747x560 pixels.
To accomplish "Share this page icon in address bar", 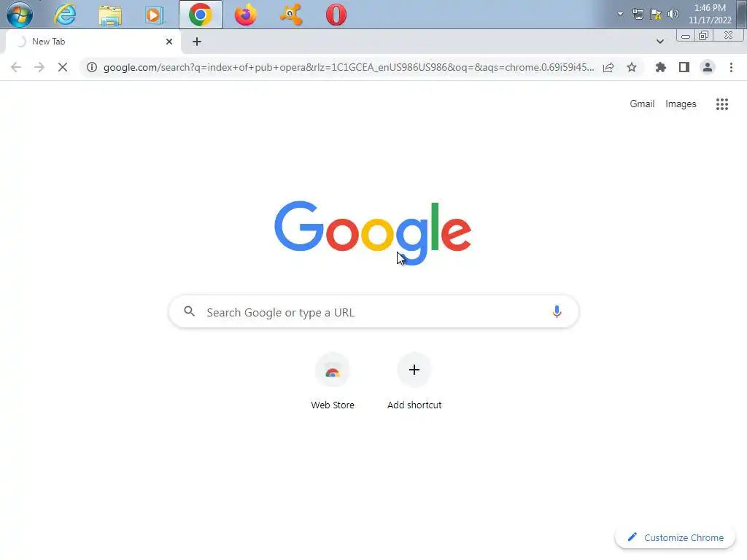I will click(x=608, y=67).
